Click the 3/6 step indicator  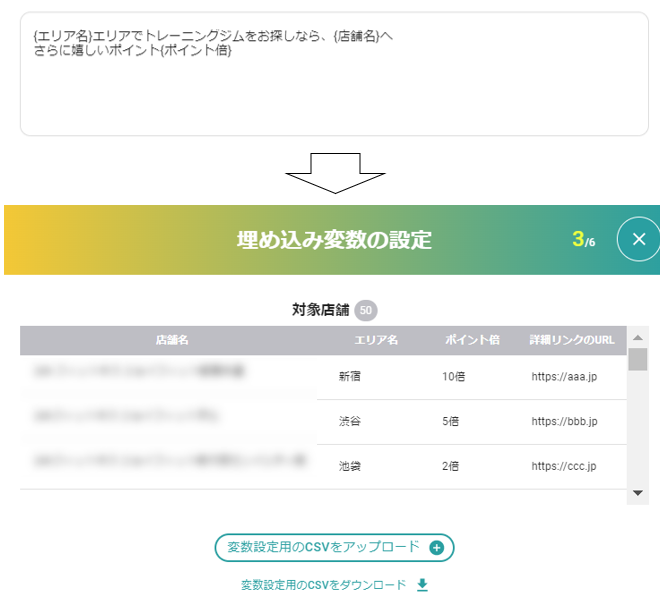(584, 240)
